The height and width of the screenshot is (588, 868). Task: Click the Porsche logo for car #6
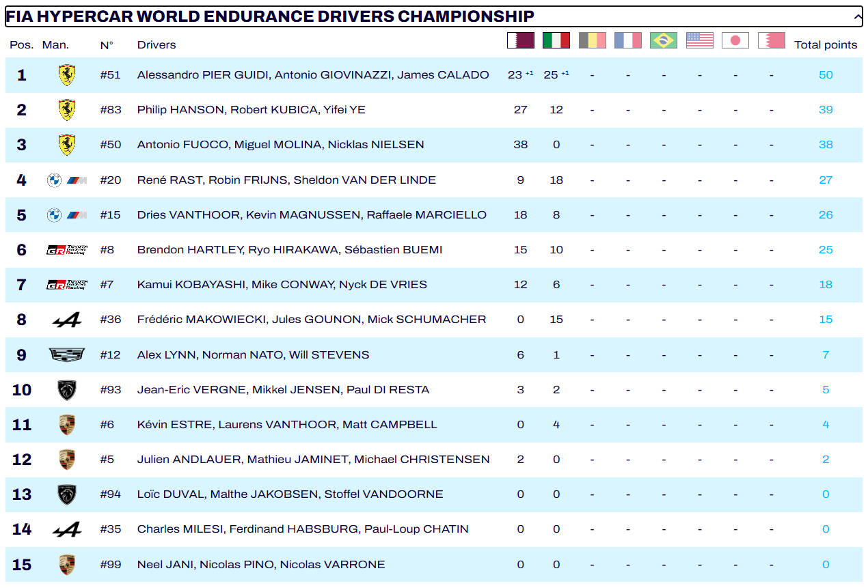[66, 425]
